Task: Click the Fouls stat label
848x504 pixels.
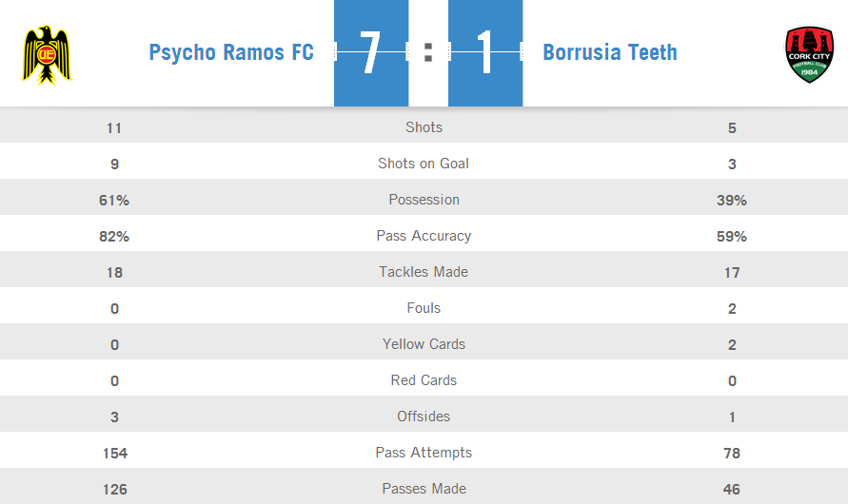Action: [x=424, y=308]
